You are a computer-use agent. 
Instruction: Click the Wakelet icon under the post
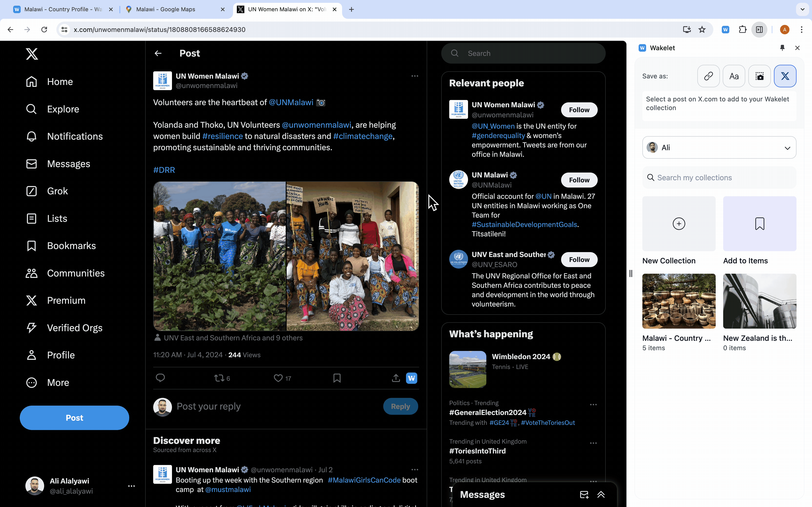click(x=411, y=378)
